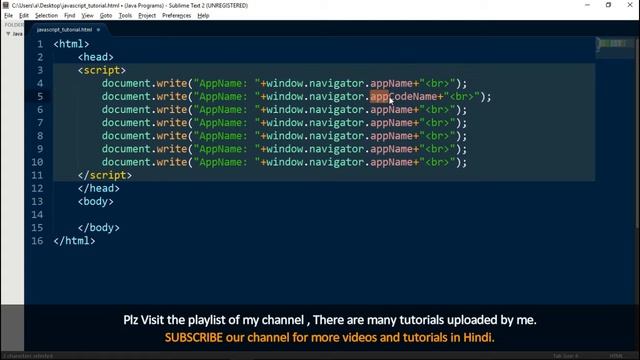Click line number 16 in gutter

(37, 241)
